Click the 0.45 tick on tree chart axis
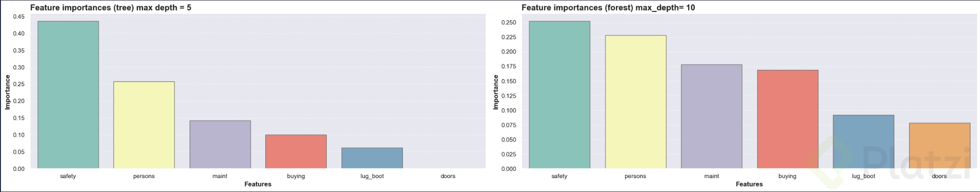 19,17
